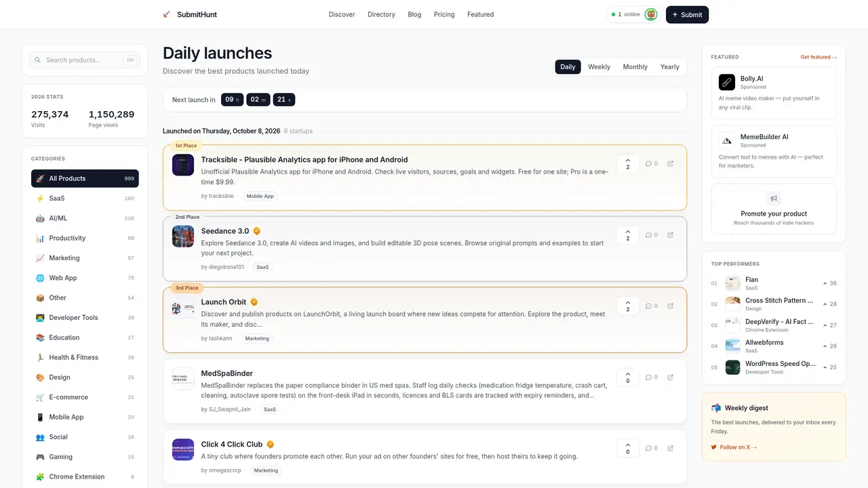Choose the Developer Tools category

coord(85,317)
